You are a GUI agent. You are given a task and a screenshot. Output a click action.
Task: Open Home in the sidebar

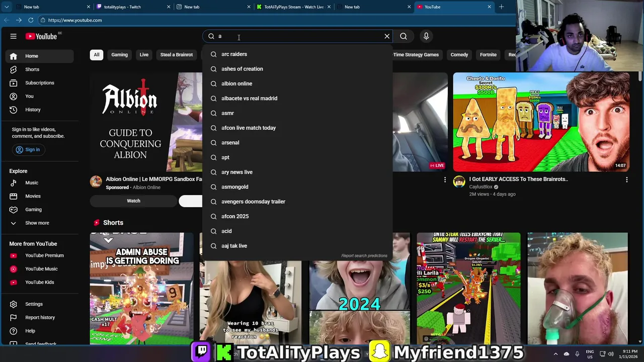(39, 56)
